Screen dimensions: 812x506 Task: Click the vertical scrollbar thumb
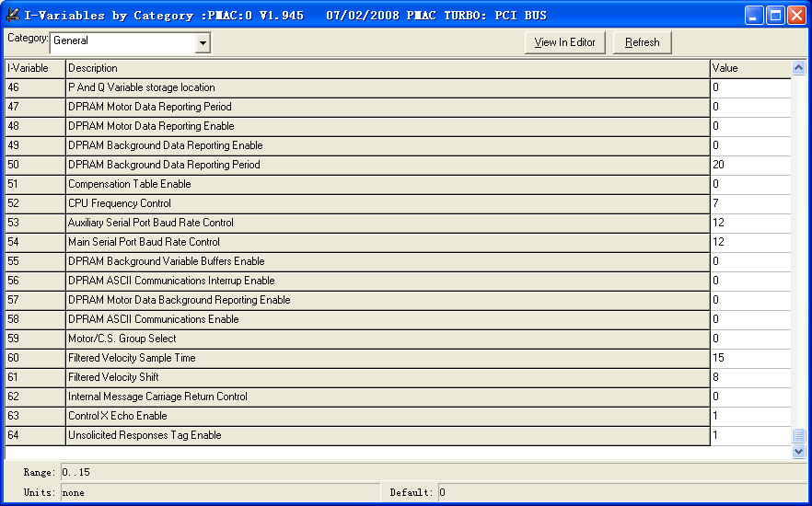[798, 435]
